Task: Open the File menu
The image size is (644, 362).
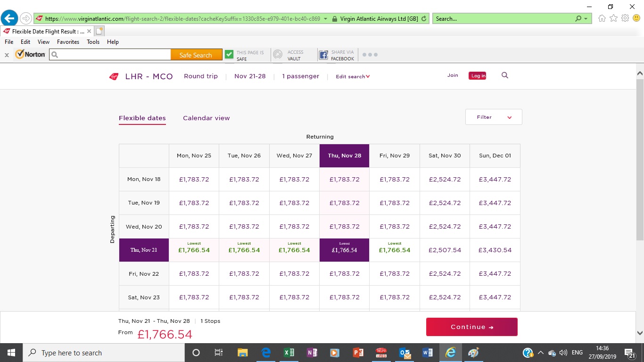Action: pyautogui.click(x=9, y=42)
